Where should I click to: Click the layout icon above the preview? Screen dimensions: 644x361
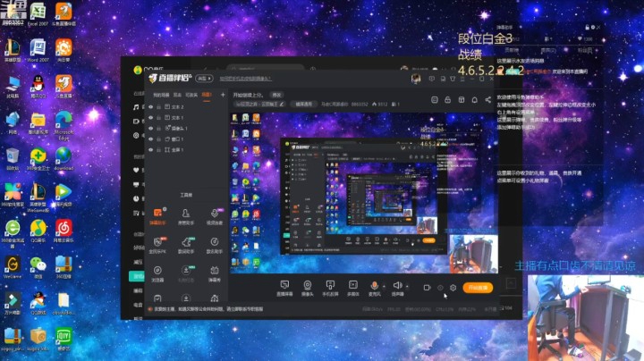(x=462, y=100)
